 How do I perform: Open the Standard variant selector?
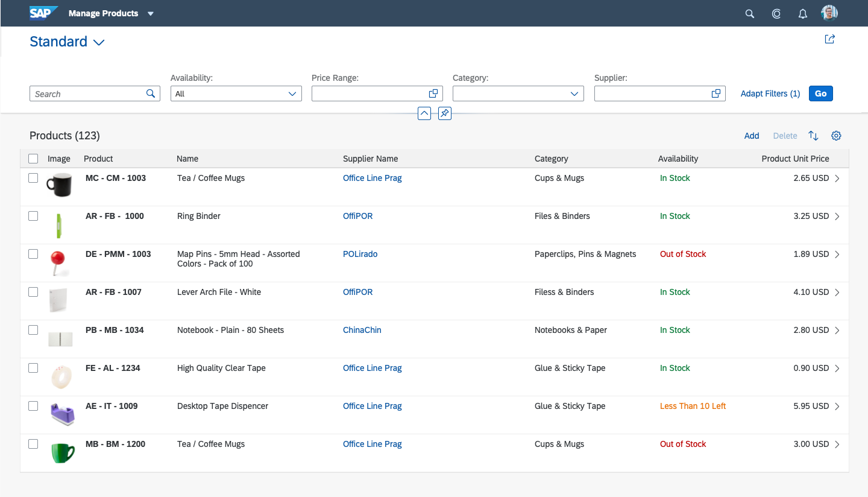click(99, 42)
